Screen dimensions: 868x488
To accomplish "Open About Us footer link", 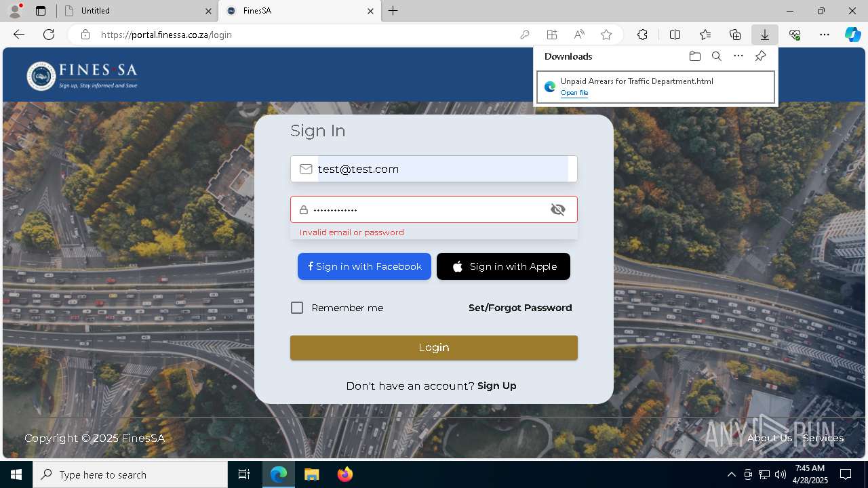I will tap(770, 438).
